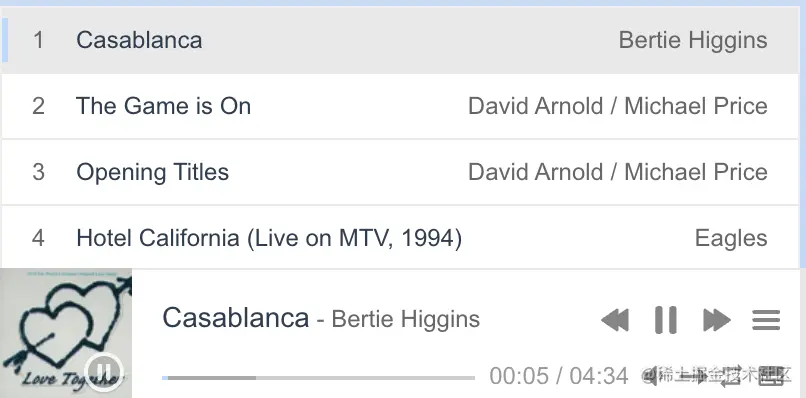
Task: Pause playback with the large pause button
Action: pyautogui.click(x=666, y=320)
